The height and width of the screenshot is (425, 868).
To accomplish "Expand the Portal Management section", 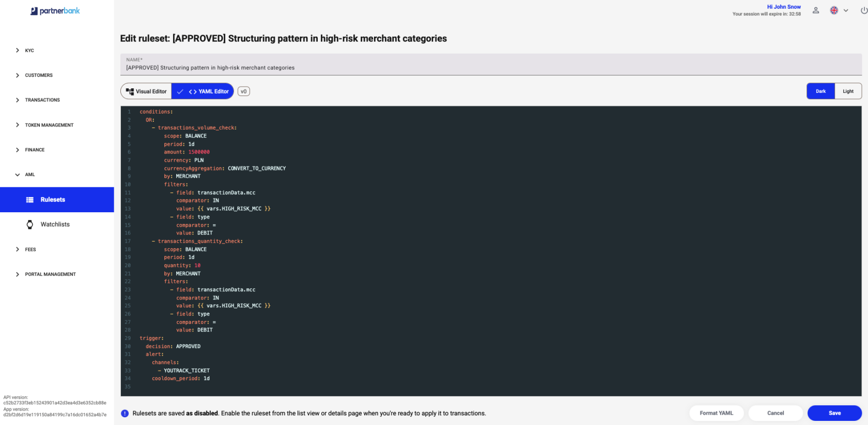I will tap(50, 274).
